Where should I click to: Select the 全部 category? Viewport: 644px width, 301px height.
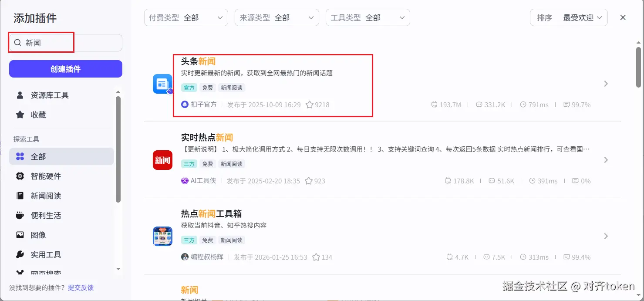pyautogui.click(x=61, y=156)
